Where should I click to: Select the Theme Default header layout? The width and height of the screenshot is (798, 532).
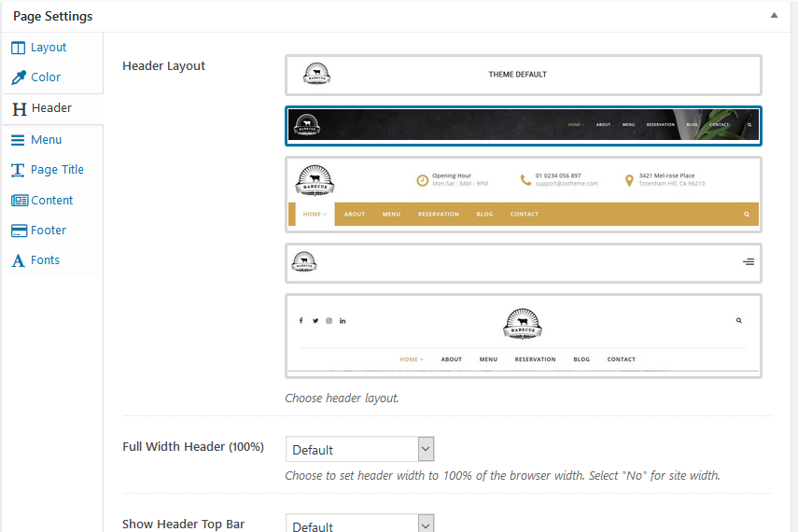click(x=523, y=75)
